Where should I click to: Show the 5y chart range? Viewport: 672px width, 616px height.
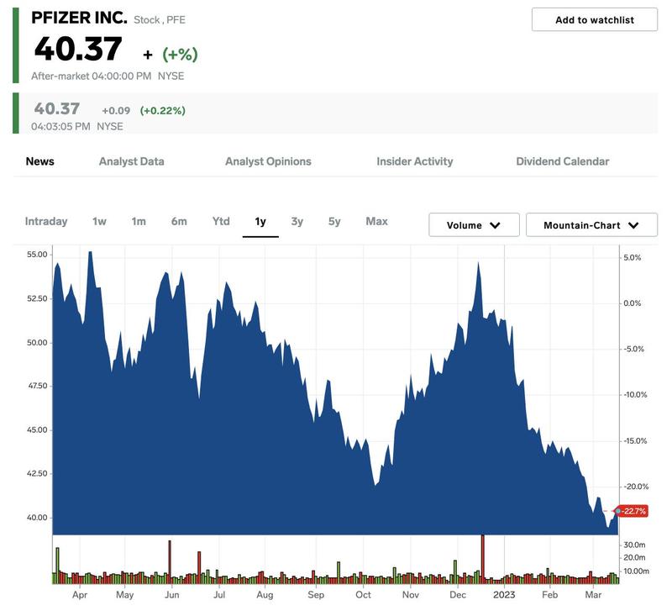334,222
